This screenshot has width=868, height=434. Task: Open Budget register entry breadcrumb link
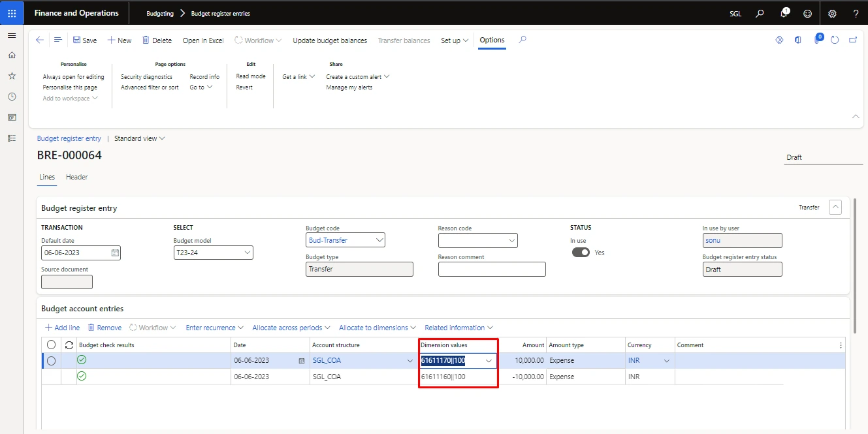(69, 138)
